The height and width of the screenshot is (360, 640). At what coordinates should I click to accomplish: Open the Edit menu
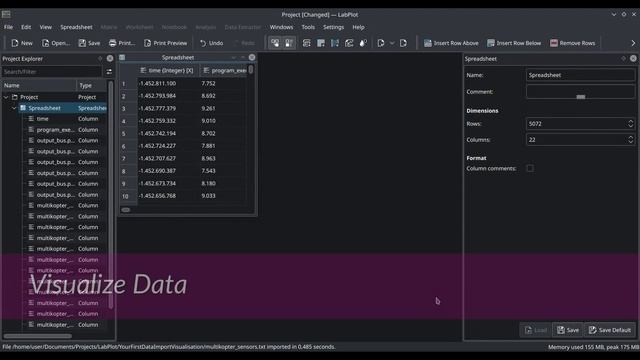26,27
